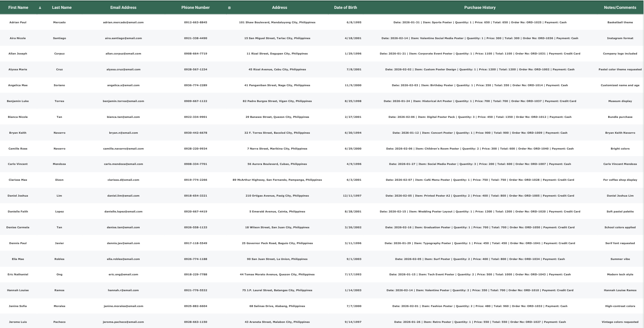Select address '210 Ortigas Avenue, Pasig City'
The image size is (644, 328).
point(277,196)
